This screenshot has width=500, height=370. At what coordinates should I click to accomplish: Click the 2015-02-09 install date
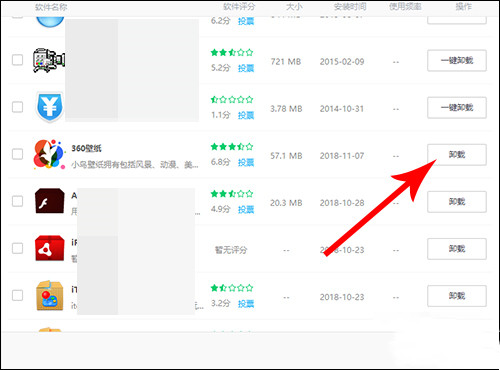coord(342,62)
